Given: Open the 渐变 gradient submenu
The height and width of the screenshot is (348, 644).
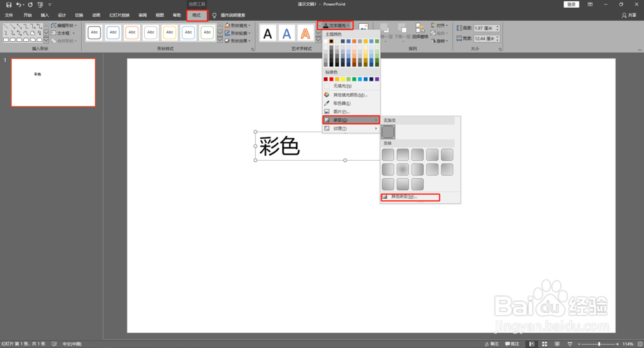Looking at the screenshot, I should [x=351, y=120].
